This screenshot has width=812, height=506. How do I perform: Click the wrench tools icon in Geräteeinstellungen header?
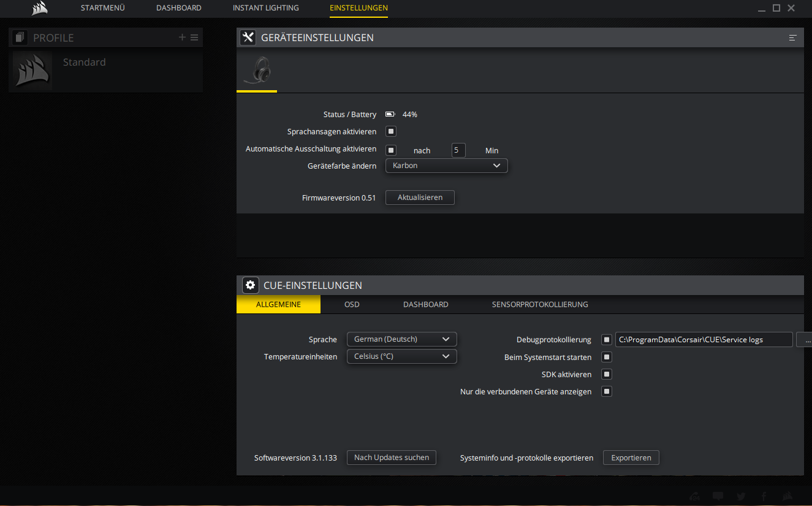(x=248, y=37)
